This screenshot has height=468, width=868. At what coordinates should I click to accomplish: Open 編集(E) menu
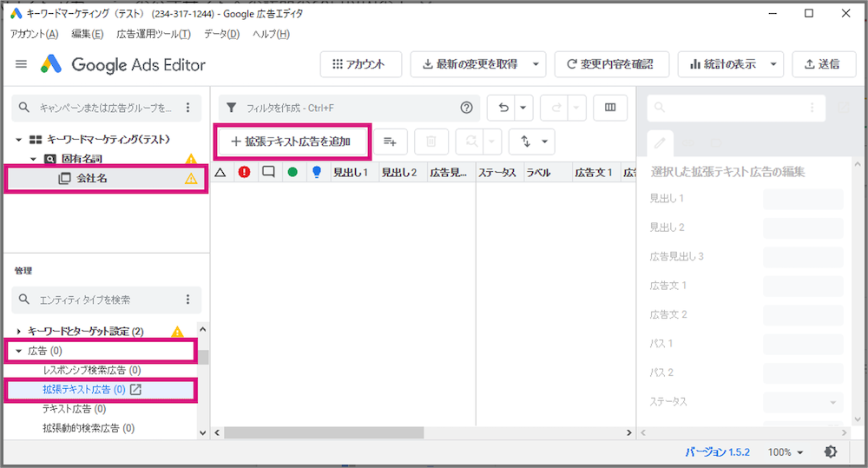[88, 35]
